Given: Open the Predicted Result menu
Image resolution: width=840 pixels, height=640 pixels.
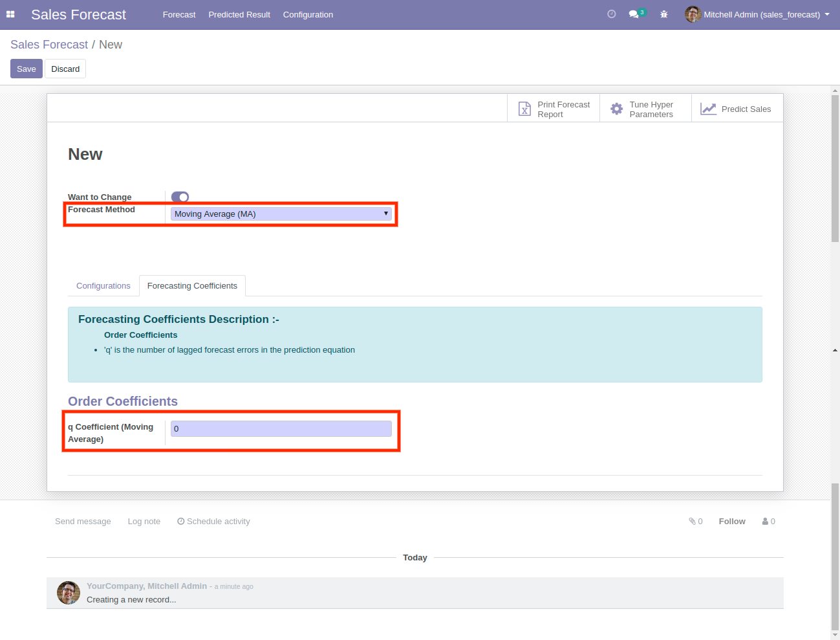Looking at the screenshot, I should (x=239, y=14).
